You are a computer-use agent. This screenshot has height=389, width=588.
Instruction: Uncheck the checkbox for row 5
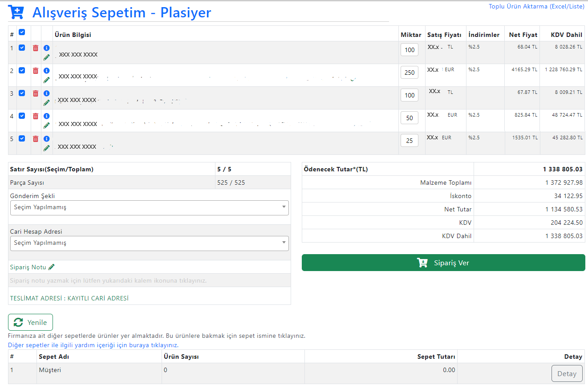(x=22, y=138)
